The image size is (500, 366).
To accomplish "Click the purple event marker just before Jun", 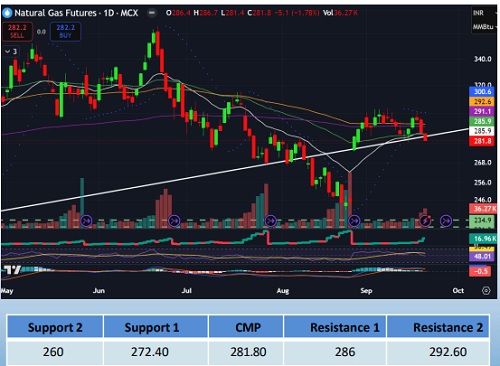I will coord(86,221).
